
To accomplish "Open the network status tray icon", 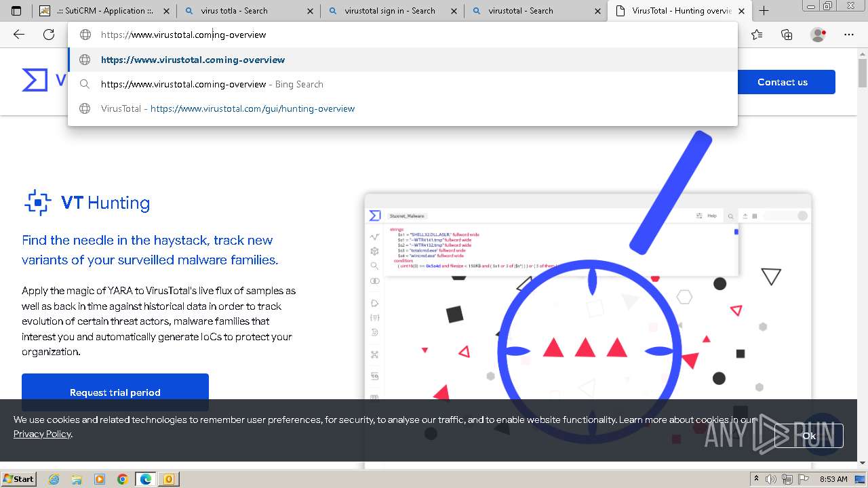I will point(786,479).
